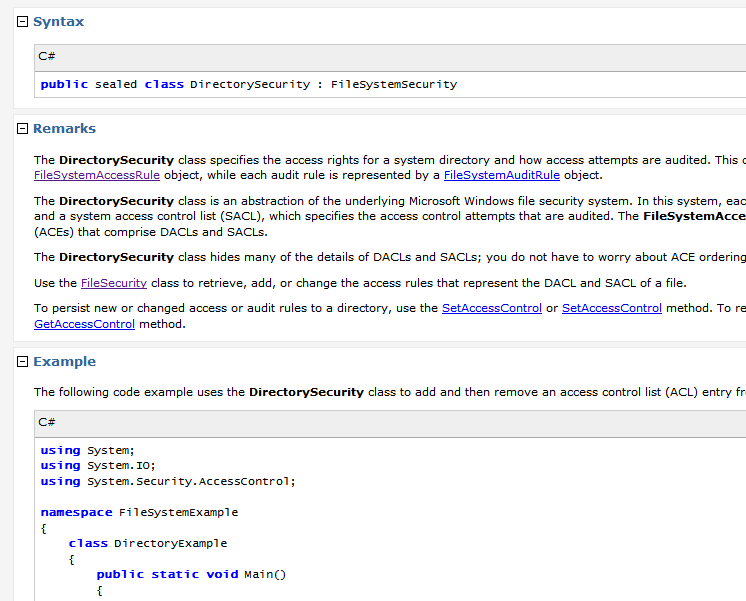
Task: Collapse the Example section
Action: (x=22, y=362)
